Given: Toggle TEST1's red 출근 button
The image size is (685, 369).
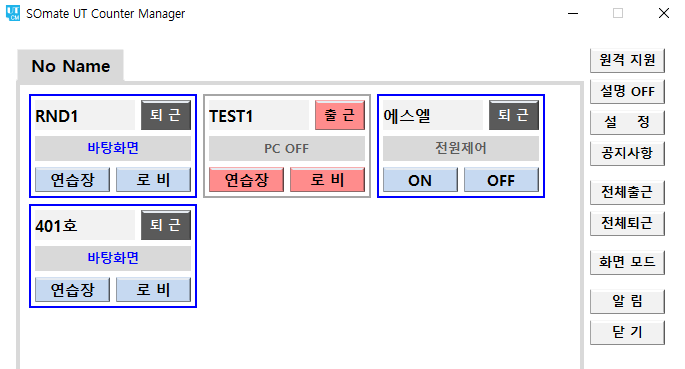Looking at the screenshot, I should click(340, 115).
